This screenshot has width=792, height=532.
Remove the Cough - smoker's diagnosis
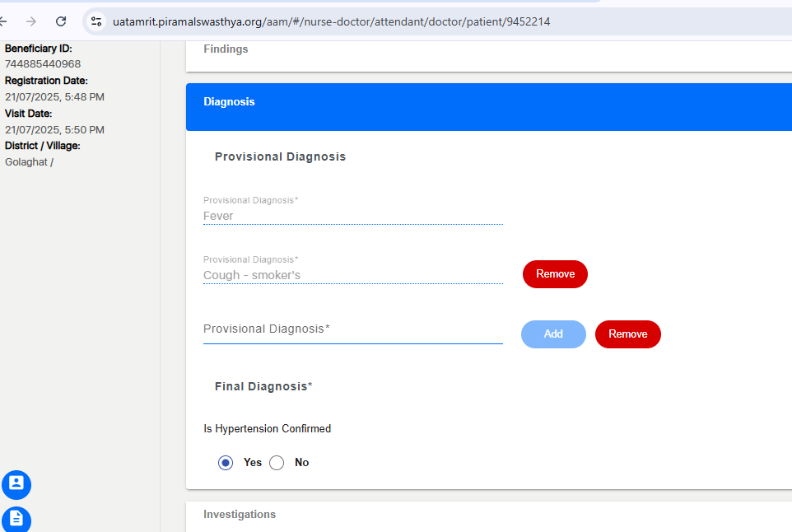(555, 274)
